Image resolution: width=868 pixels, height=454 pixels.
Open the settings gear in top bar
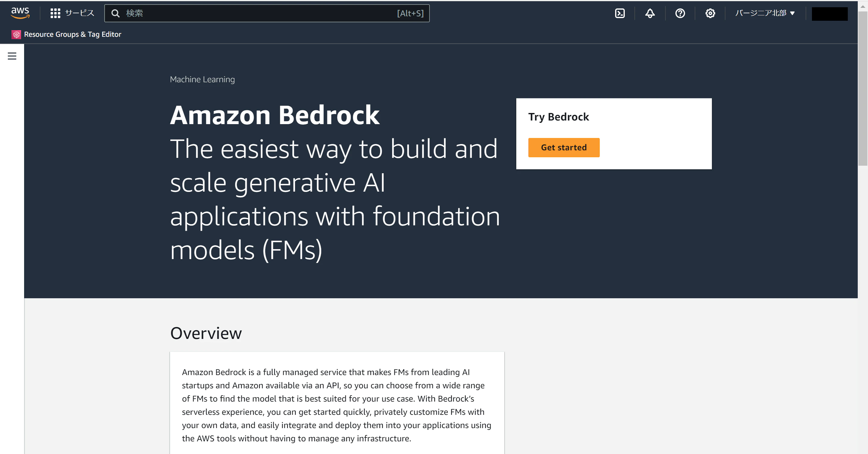[x=710, y=14]
